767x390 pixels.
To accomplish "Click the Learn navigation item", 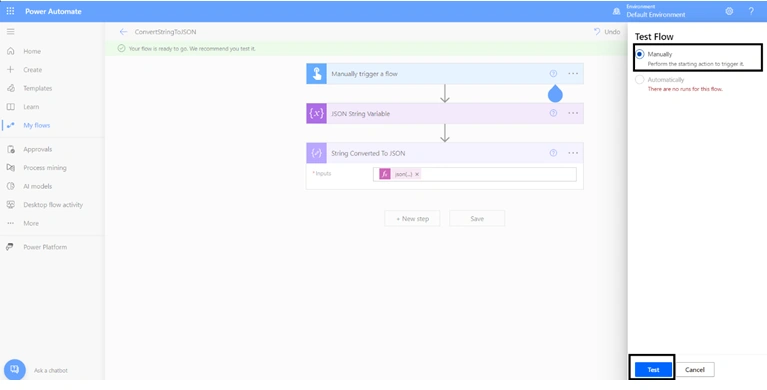I will (31, 107).
